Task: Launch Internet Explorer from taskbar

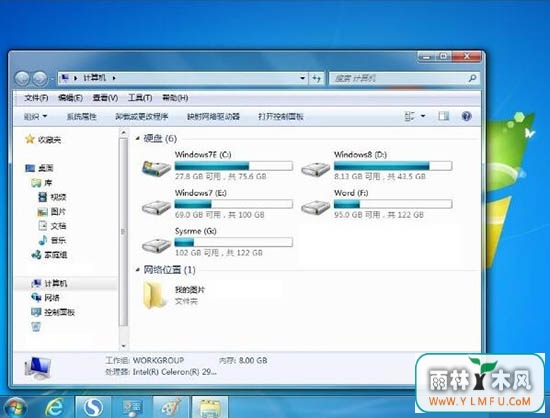Action: click(x=54, y=408)
